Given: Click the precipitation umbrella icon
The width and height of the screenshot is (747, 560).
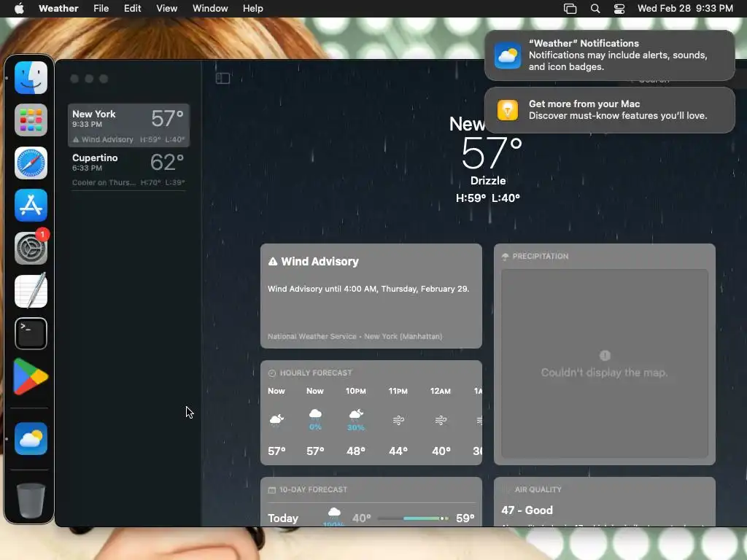Looking at the screenshot, I should pyautogui.click(x=505, y=256).
